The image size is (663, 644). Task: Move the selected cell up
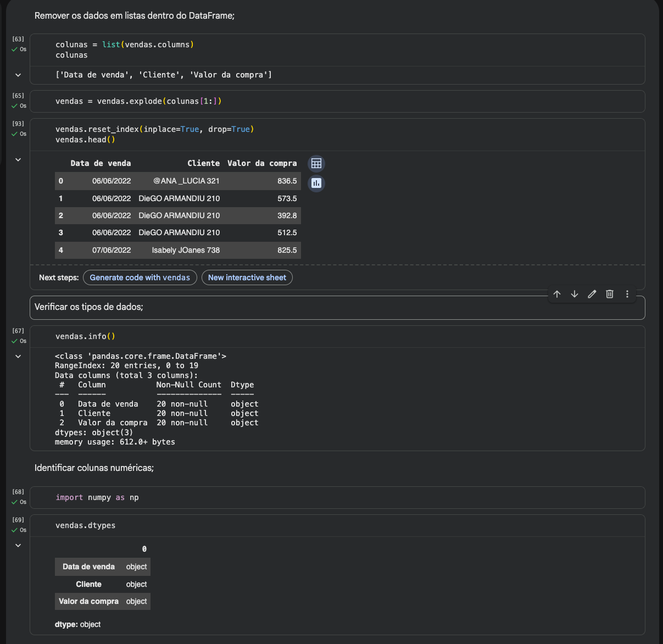tap(557, 294)
